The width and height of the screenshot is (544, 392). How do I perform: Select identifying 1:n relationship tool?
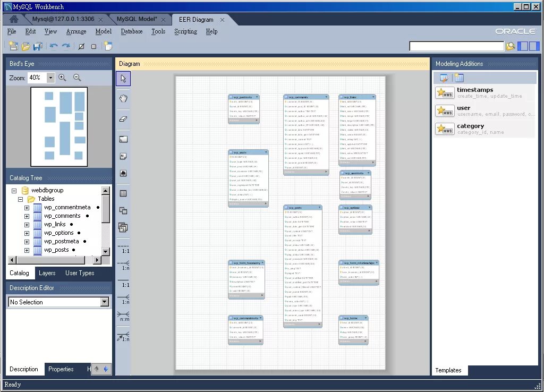123,300
